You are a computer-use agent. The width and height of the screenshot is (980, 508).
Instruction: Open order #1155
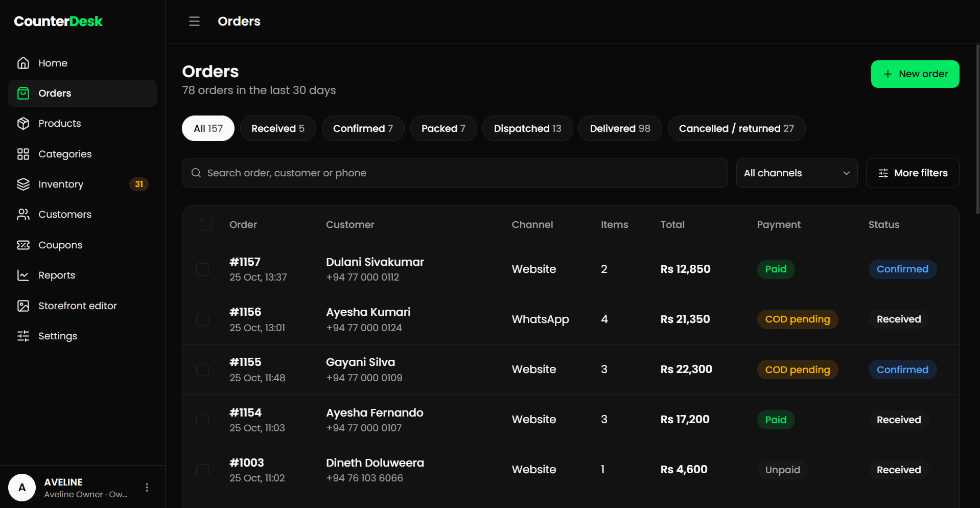[x=245, y=362]
